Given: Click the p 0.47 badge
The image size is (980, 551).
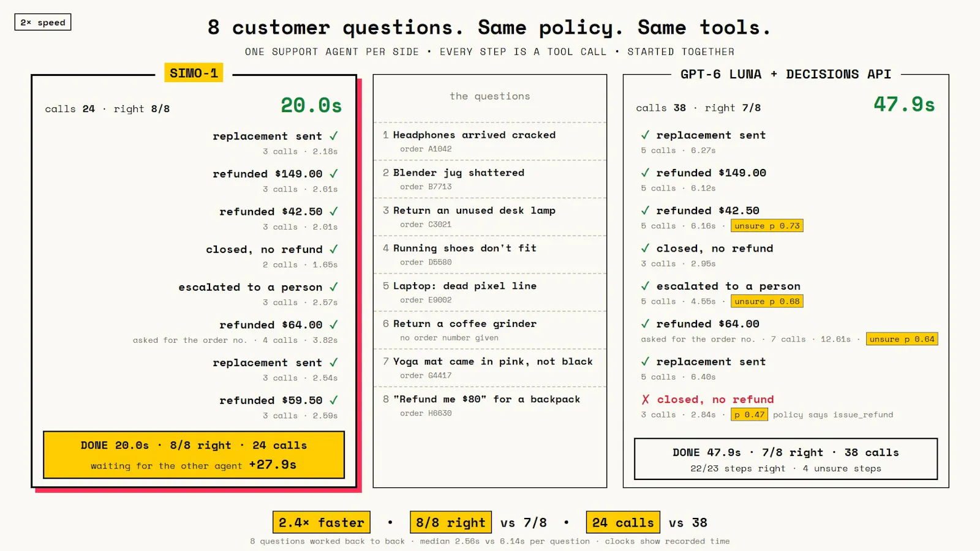Looking at the screenshot, I should coord(749,414).
